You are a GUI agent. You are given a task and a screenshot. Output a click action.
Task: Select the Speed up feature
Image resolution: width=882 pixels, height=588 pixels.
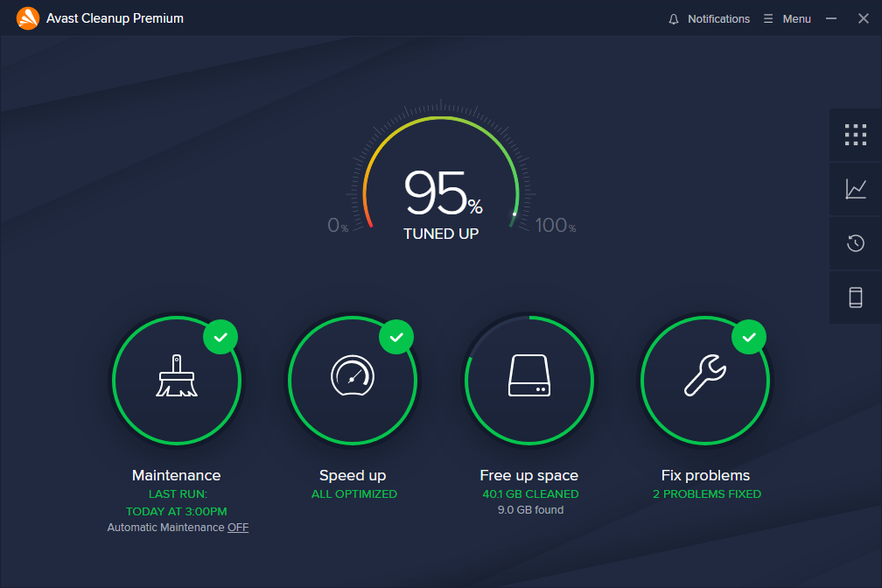(353, 381)
